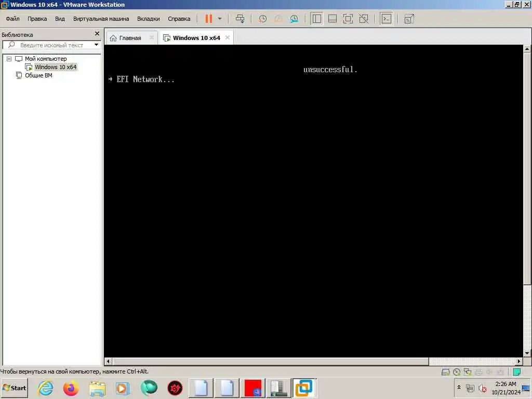Screen dimensions: 532x399
Task: Click the show desktop tray icon
Action: [x=526, y=388]
